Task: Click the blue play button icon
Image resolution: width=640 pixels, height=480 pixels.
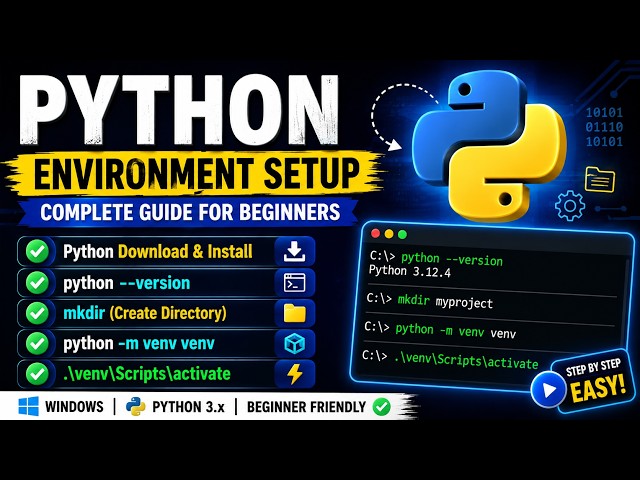Action: coord(548,390)
